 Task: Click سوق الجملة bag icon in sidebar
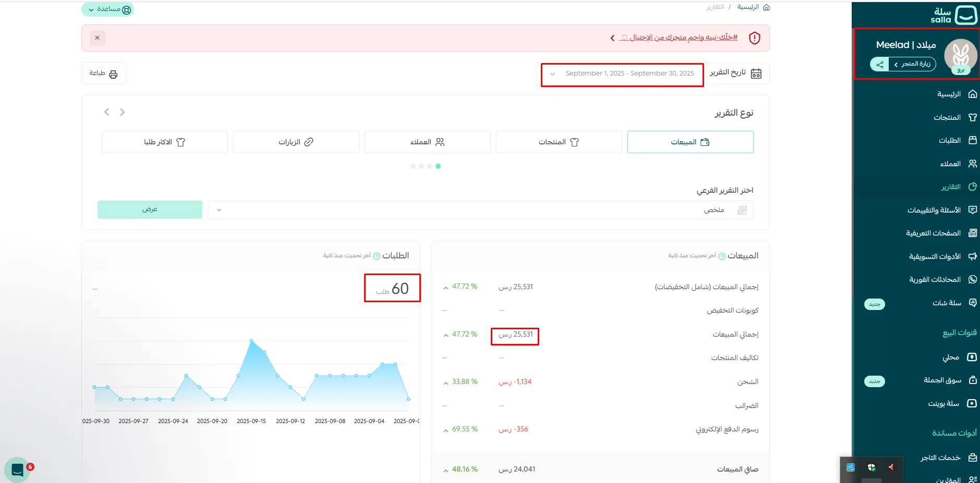(973, 380)
